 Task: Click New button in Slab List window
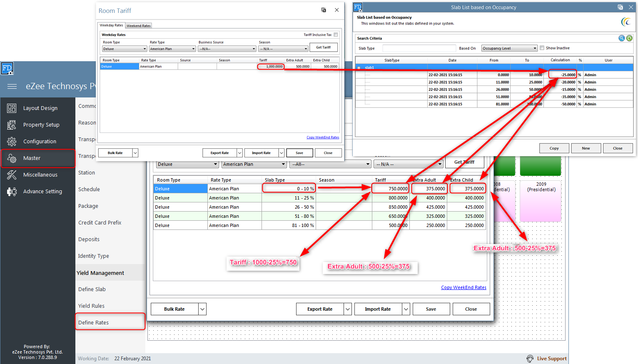tap(586, 148)
